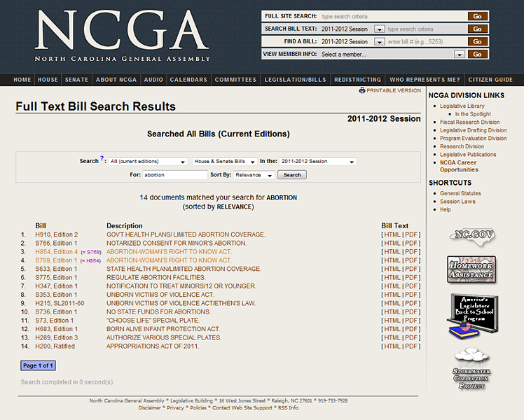Open session dropdown in Find a Bill row
The height and width of the screenshot is (420, 524).
tap(379, 42)
